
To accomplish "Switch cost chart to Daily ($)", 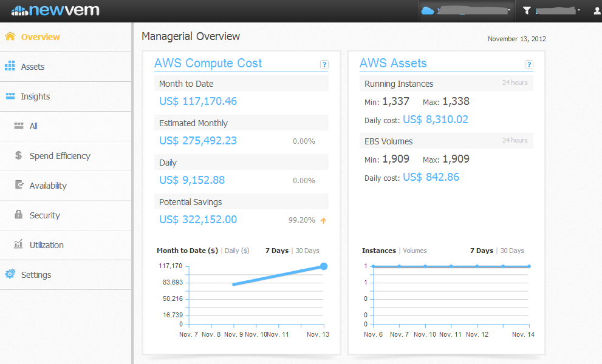I will [x=237, y=251].
